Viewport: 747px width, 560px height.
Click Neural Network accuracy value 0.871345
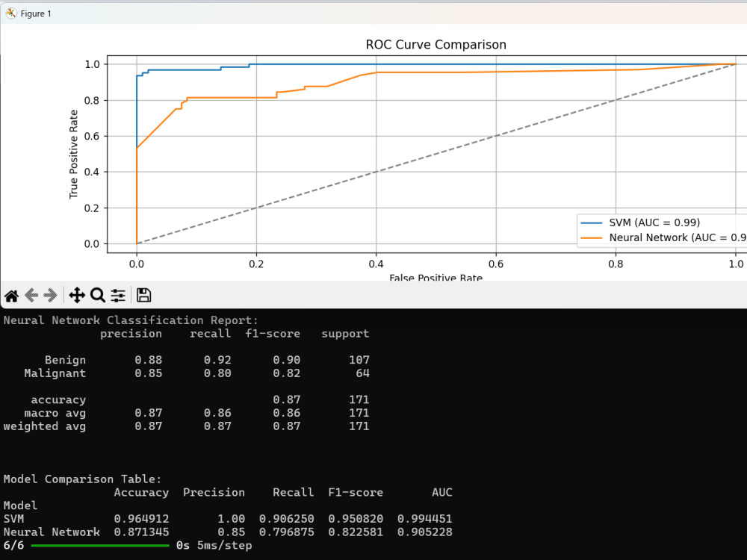(x=141, y=532)
